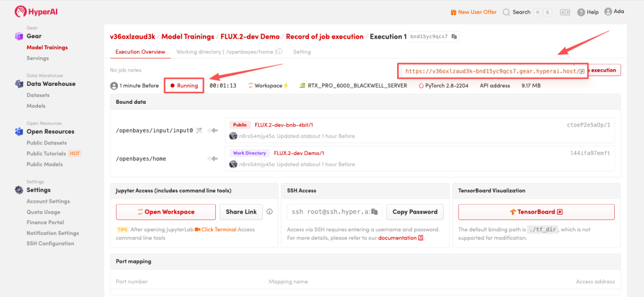644x297 pixels.
Task: Click the No job notes text
Action: pos(126,70)
